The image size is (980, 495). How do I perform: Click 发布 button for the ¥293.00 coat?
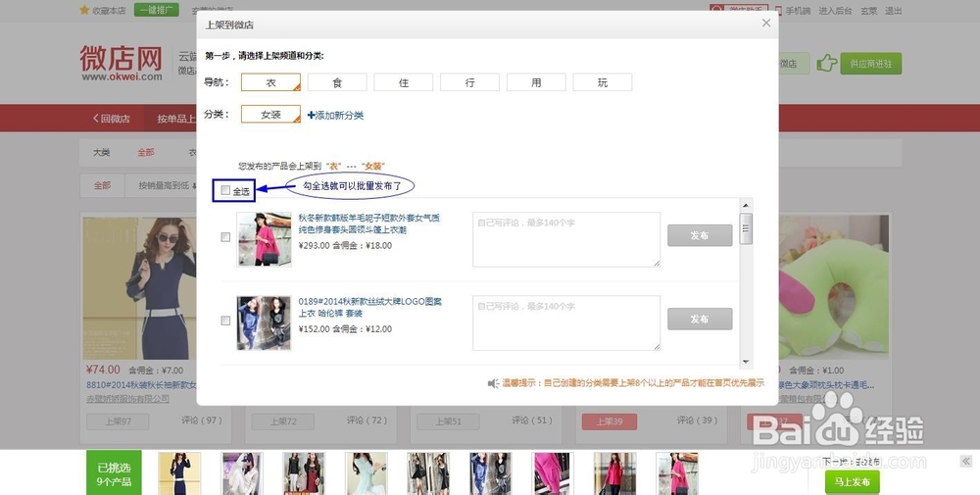pos(700,235)
